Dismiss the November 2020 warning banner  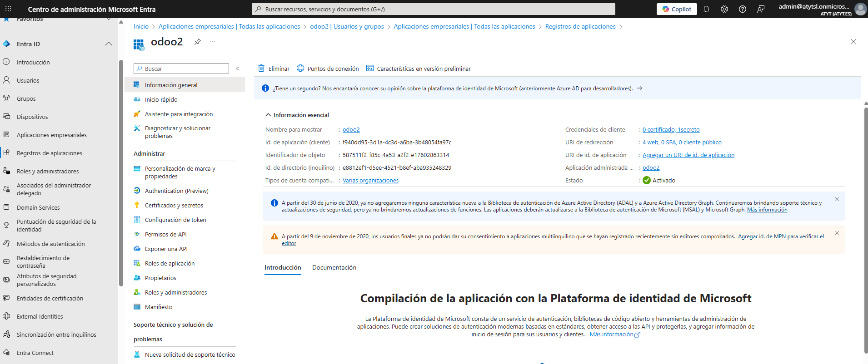[837, 233]
